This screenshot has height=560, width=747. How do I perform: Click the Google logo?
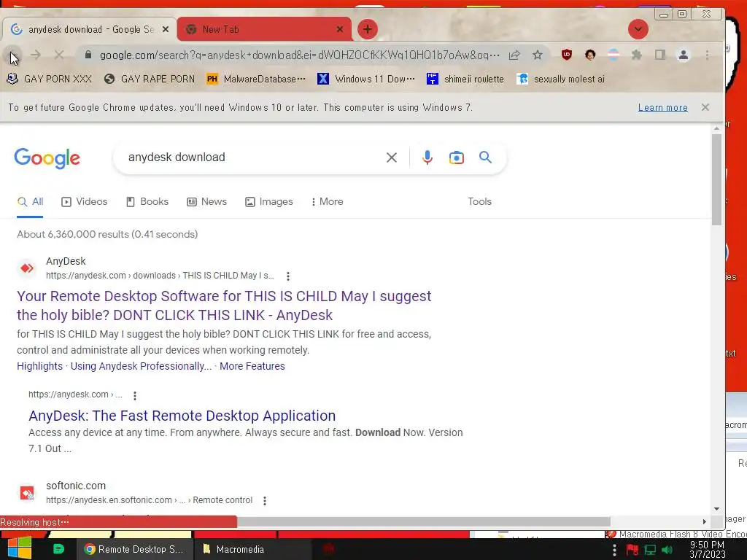pyautogui.click(x=47, y=158)
